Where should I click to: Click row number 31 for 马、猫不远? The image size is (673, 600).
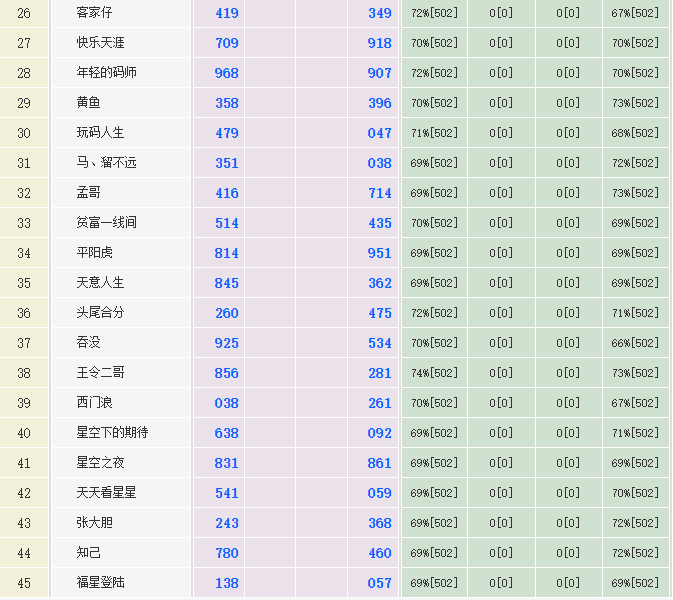24,163
